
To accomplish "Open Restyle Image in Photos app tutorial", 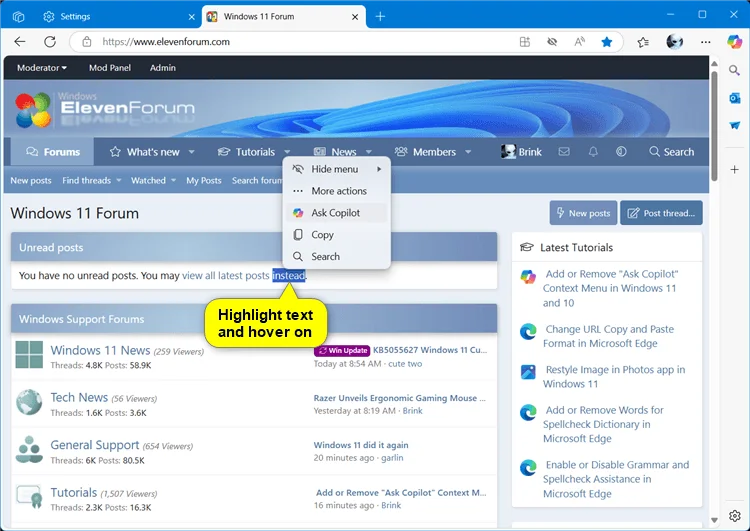I will tap(614, 377).
